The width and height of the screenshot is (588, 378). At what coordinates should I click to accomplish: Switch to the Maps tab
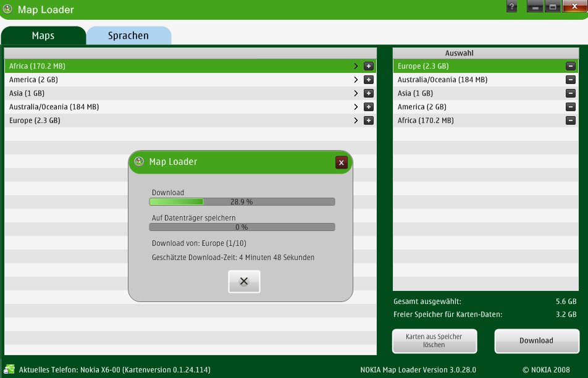point(43,36)
